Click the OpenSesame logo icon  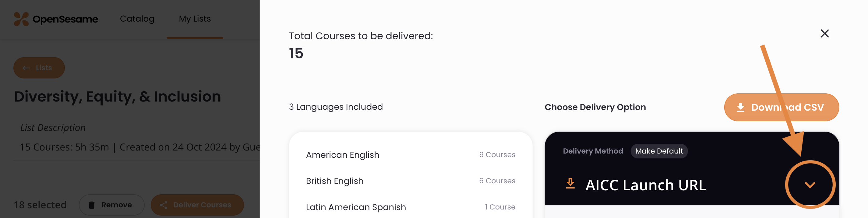coord(21,19)
